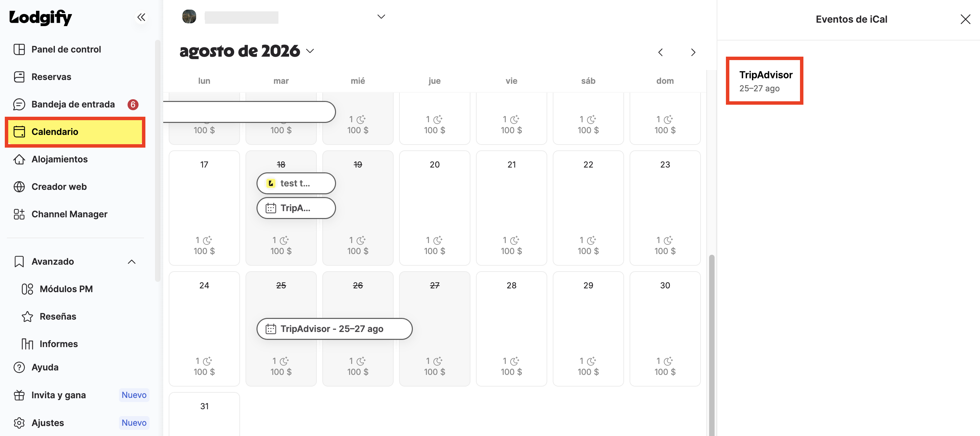
Task: Open Informes in the Avanzado menu
Action: [59, 344]
